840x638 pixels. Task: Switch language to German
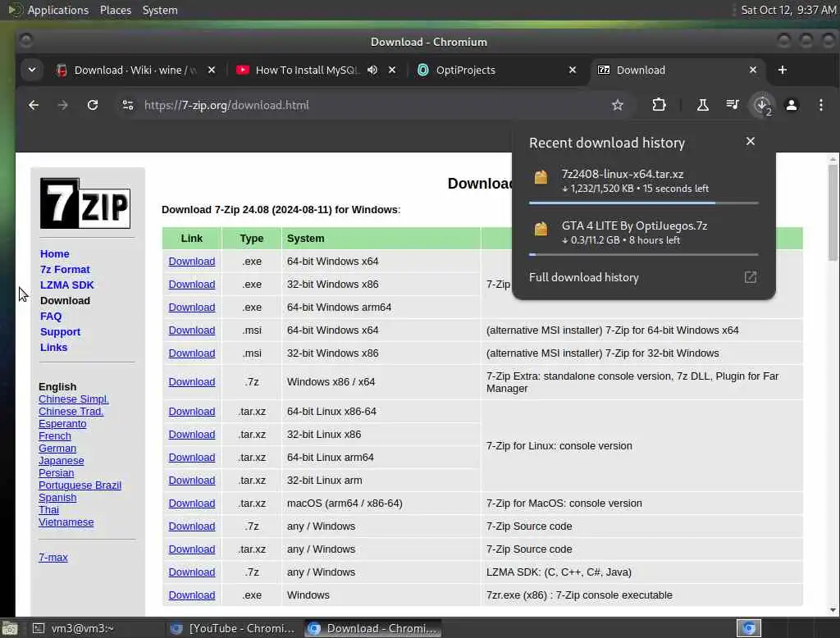tap(57, 449)
